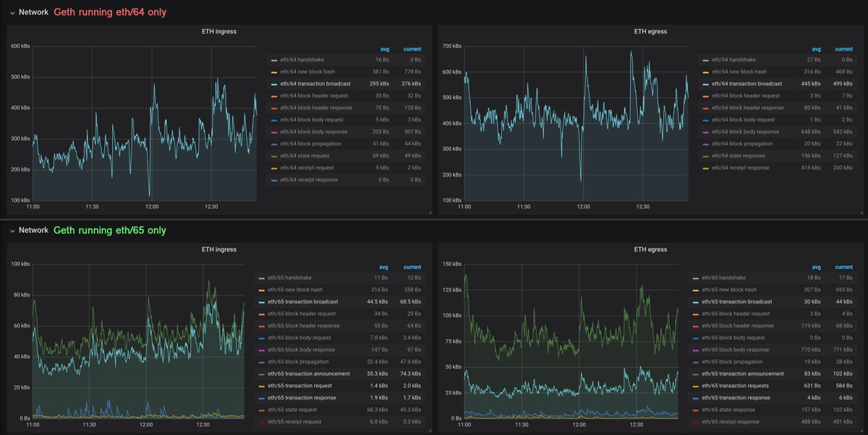Screen dimensions: 868x435
Task: Click the 499 kBs current value in eth/64 egress
Action: pos(843,84)
